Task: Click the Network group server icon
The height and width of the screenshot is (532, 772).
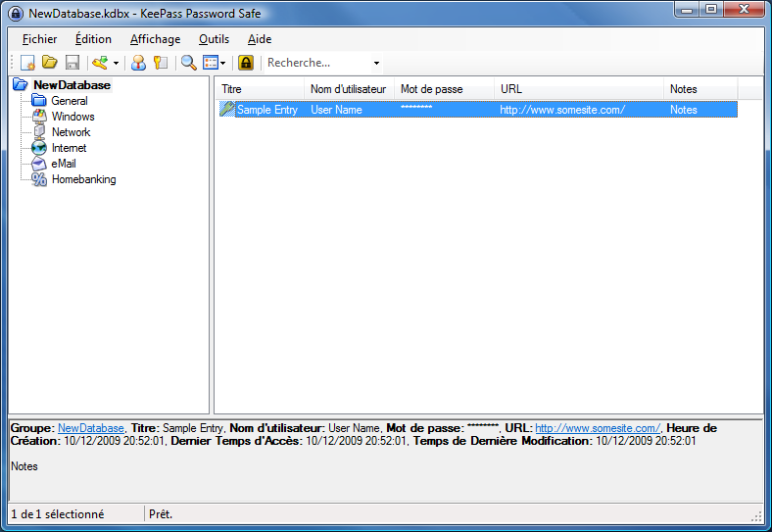Action: coord(39,132)
